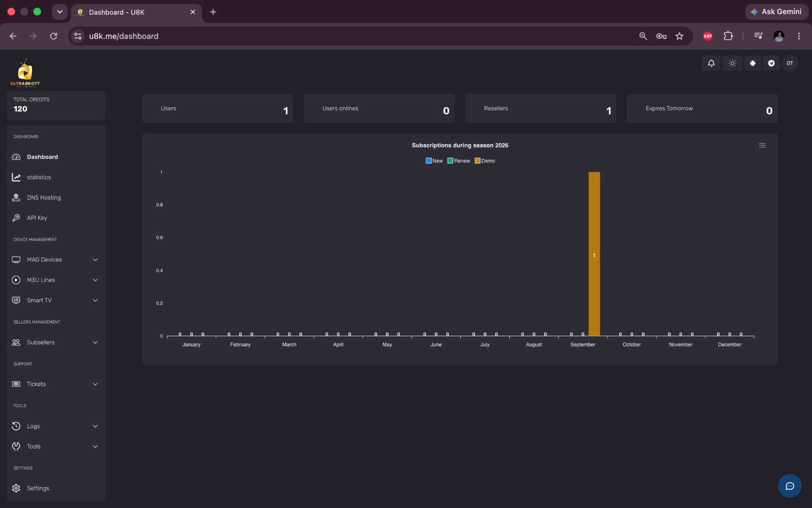This screenshot has height=508, width=812.
Task: Click the Ultra8KOTT logo
Action: (x=25, y=73)
